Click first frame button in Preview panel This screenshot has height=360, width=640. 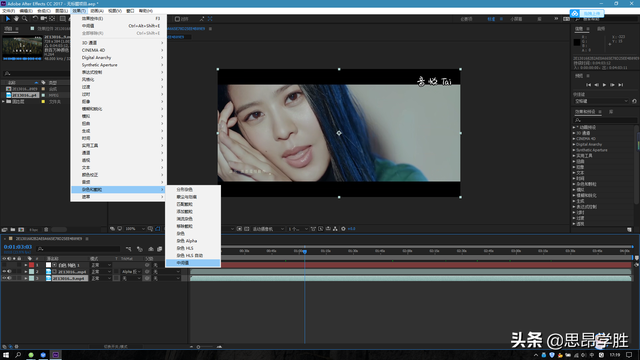pos(588,85)
